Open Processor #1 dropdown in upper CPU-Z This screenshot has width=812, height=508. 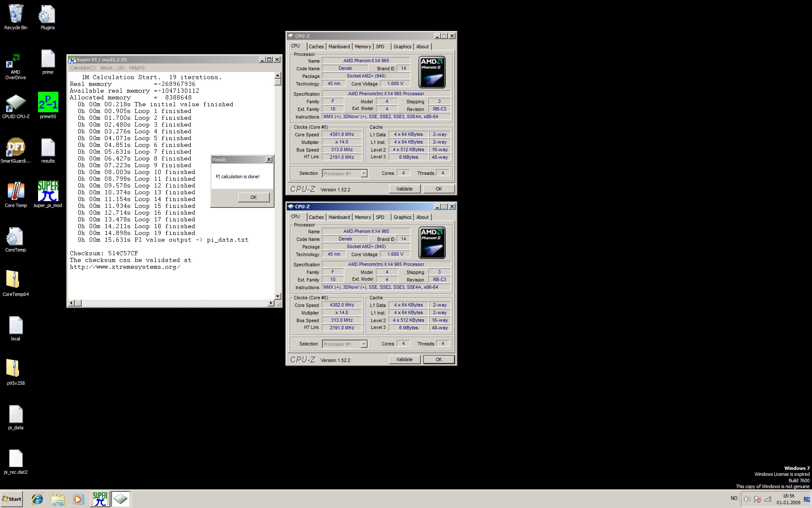click(345, 174)
